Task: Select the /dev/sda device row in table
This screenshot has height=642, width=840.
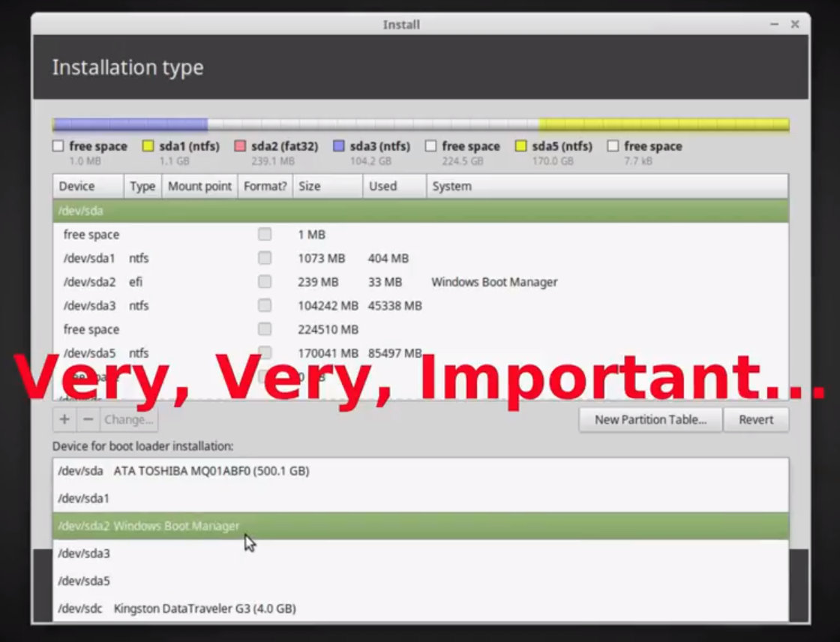Action: pyautogui.click(x=420, y=211)
